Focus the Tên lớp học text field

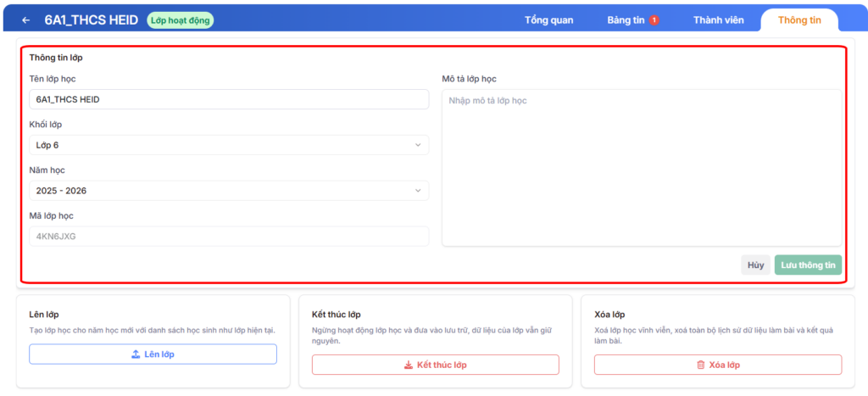[x=229, y=99]
